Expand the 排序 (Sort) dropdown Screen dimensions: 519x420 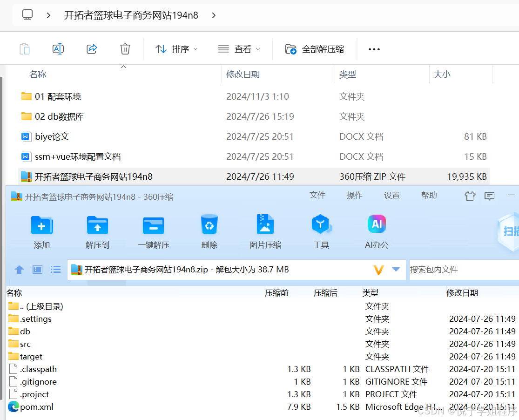(176, 49)
